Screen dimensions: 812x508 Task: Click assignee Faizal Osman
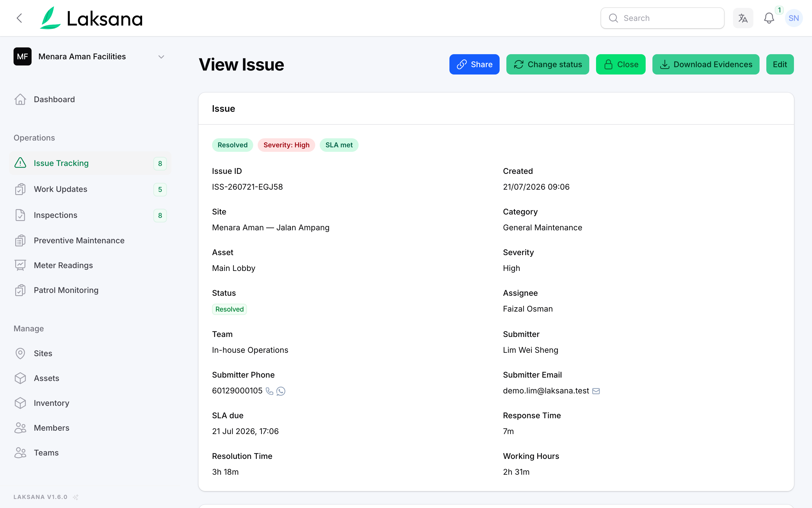click(x=528, y=309)
